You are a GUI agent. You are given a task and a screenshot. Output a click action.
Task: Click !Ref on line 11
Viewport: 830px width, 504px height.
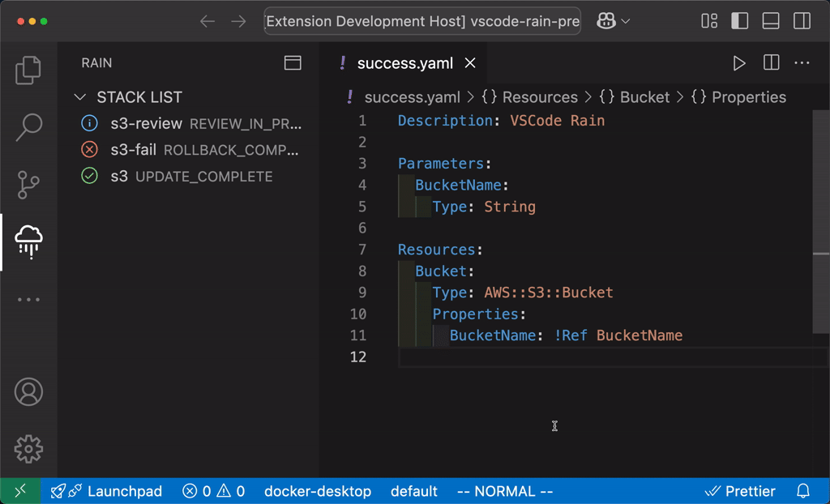click(x=571, y=335)
